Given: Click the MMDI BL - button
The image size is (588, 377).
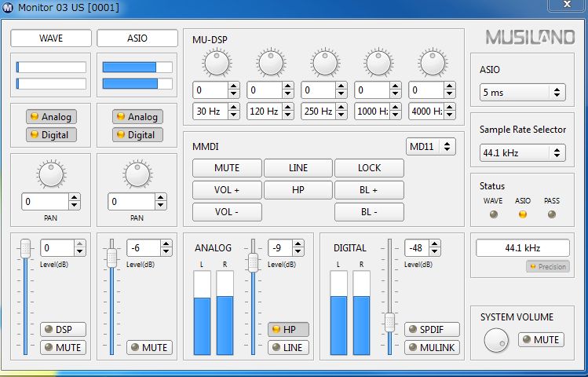Looking at the screenshot, I should (x=370, y=212).
